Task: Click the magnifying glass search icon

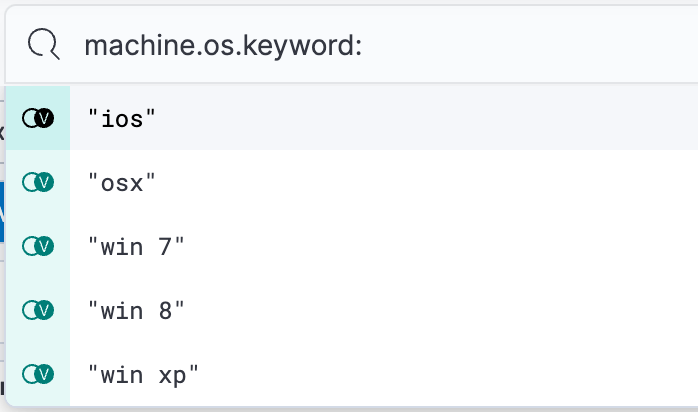Action: [x=44, y=45]
